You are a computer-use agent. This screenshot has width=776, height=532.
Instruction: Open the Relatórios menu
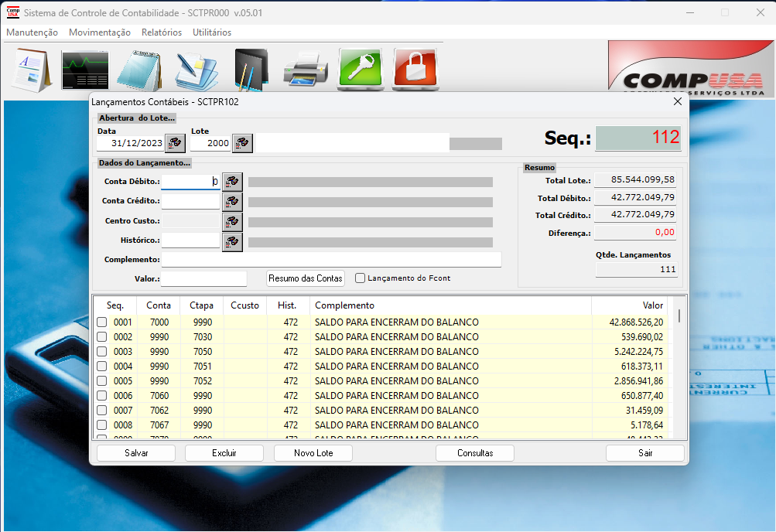[162, 32]
